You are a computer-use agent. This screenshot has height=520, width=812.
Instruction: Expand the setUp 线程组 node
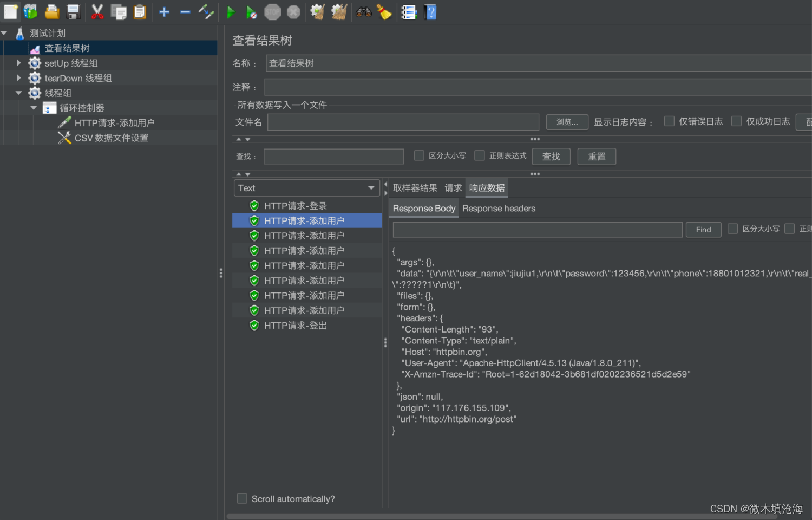pos(19,63)
